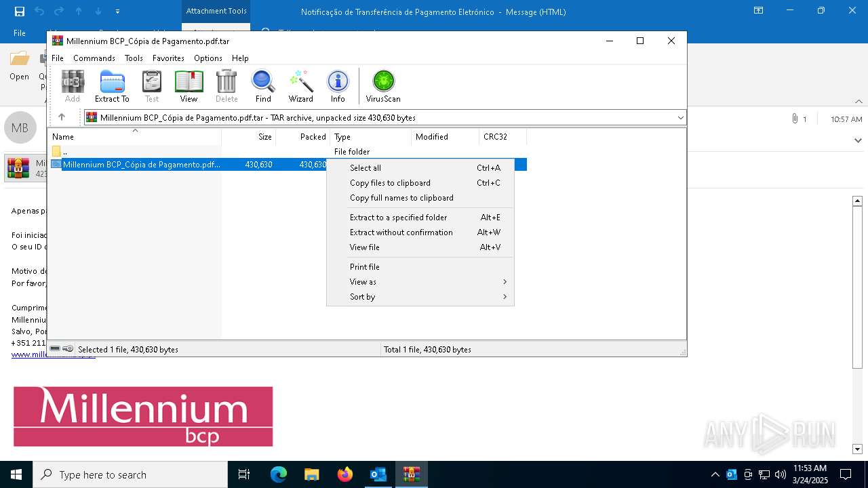Choose 'Copy full names to clipboard'

[x=420, y=198]
